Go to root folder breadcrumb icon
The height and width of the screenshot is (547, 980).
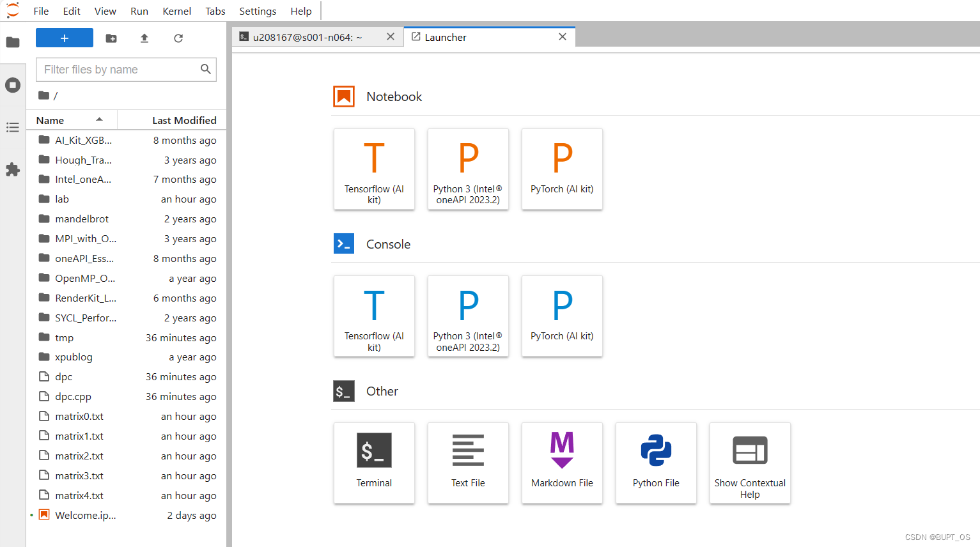pyautogui.click(x=43, y=95)
